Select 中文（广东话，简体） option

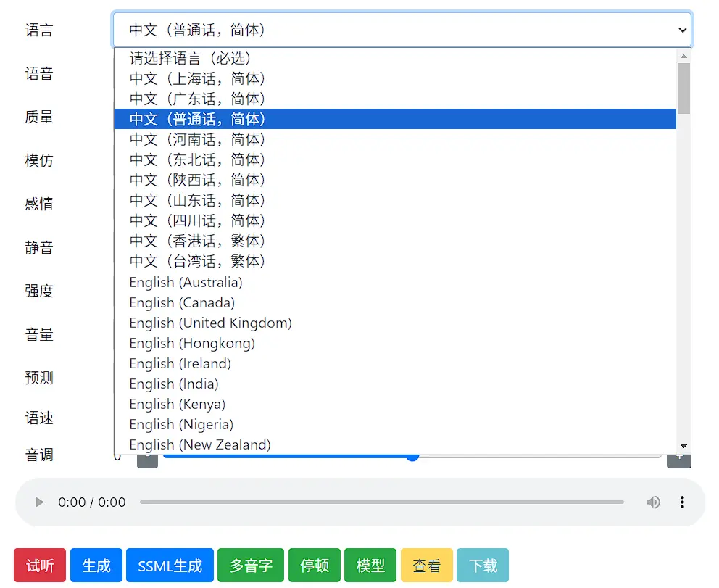[197, 99]
